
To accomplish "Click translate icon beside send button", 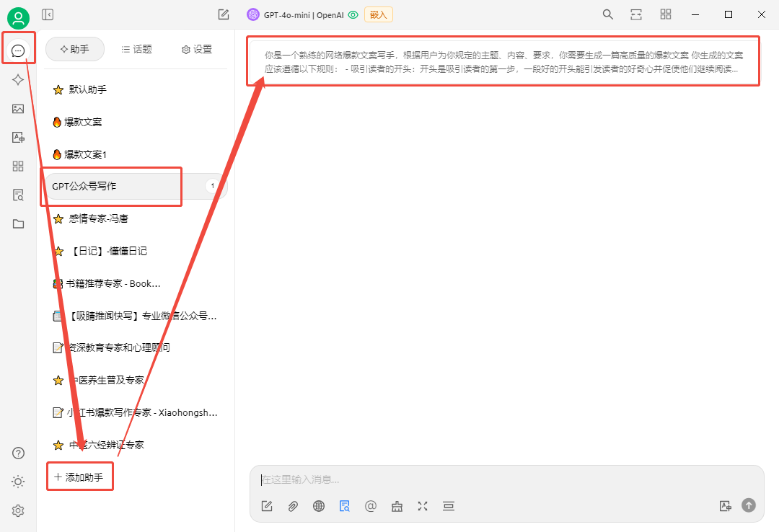I will pos(726,506).
